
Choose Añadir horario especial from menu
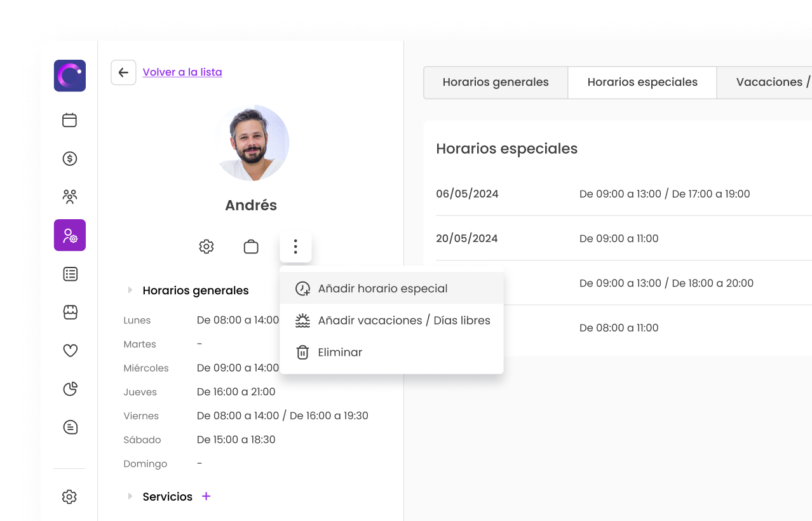[x=391, y=288]
